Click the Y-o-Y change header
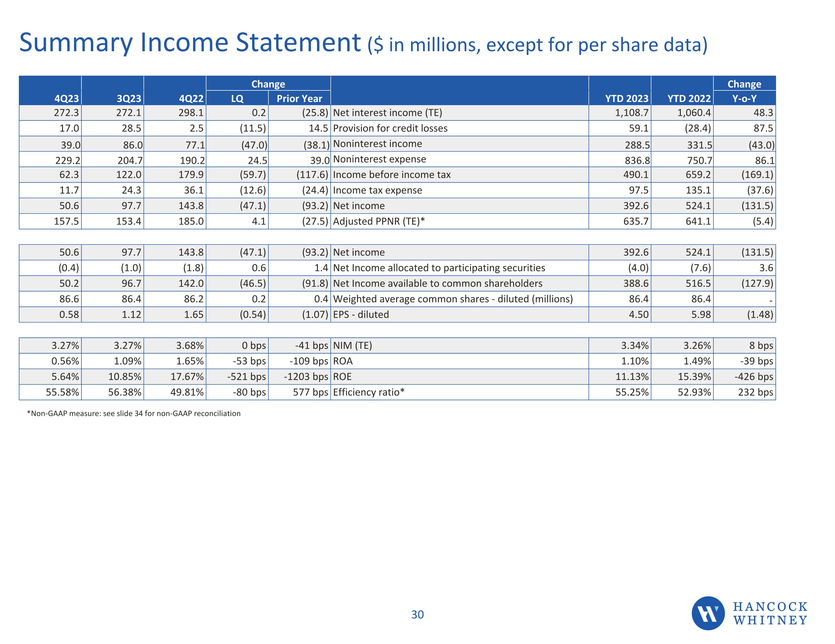The image size is (835, 644). 744,98
